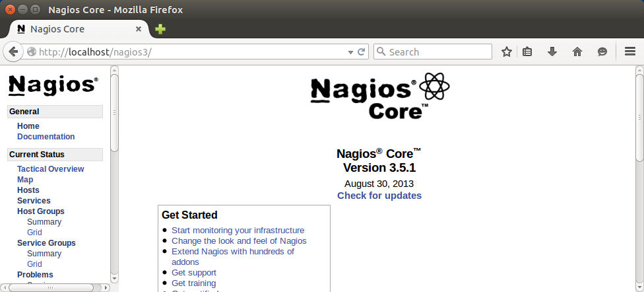
Task: Open the Documentation sidebar link
Action: coord(46,137)
